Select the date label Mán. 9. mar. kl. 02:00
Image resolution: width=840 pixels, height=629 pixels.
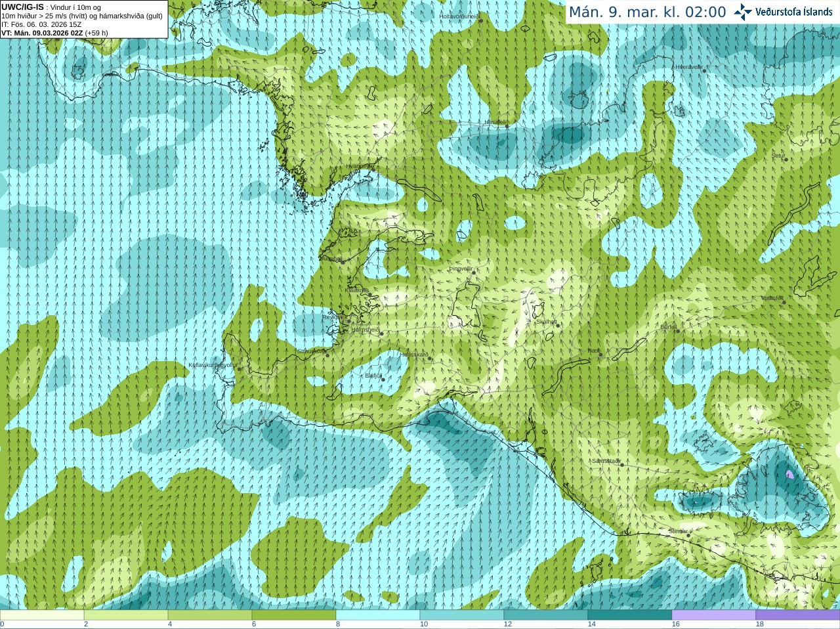[x=647, y=12]
